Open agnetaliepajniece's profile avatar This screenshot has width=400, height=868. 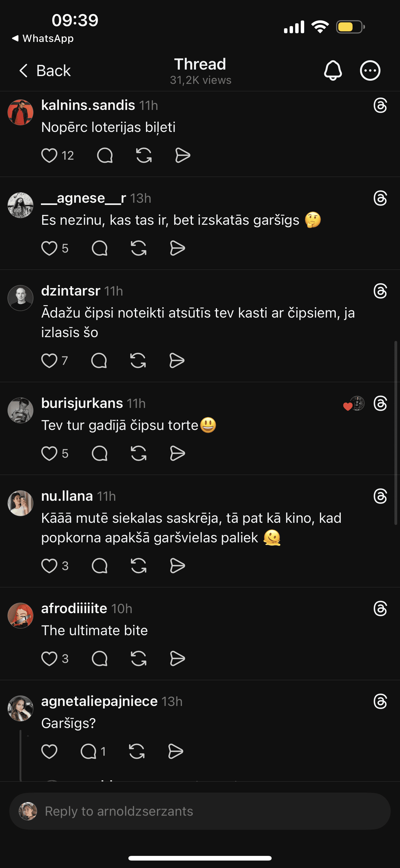(x=20, y=708)
